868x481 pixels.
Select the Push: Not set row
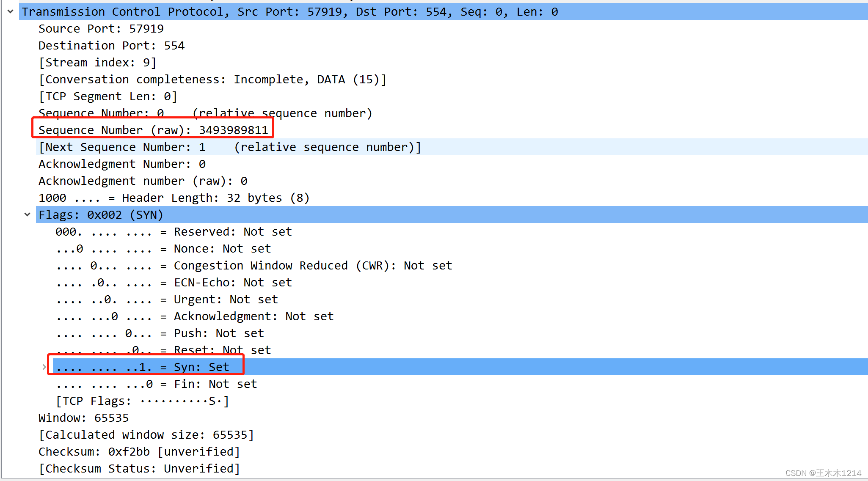point(160,333)
